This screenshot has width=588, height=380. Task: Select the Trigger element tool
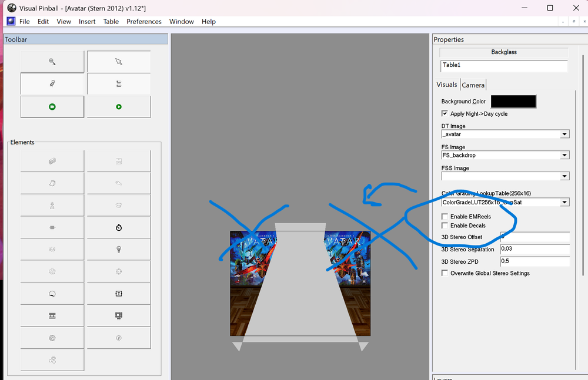52,250
